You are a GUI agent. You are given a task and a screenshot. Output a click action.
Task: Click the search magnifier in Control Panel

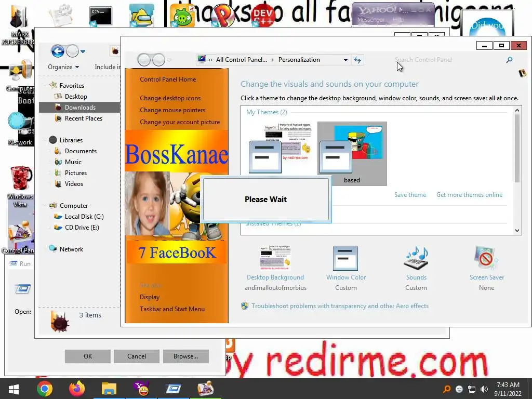(x=509, y=60)
